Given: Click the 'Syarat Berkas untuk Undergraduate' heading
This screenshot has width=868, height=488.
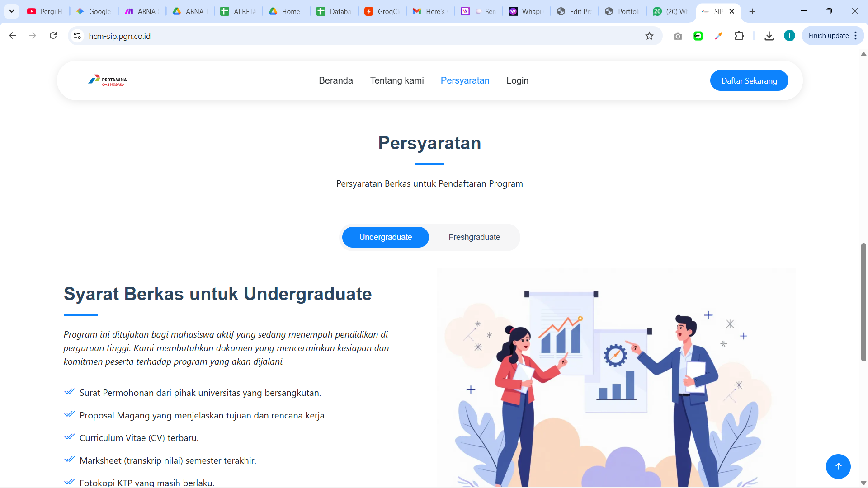Looking at the screenshot, I should click(217, 294).
